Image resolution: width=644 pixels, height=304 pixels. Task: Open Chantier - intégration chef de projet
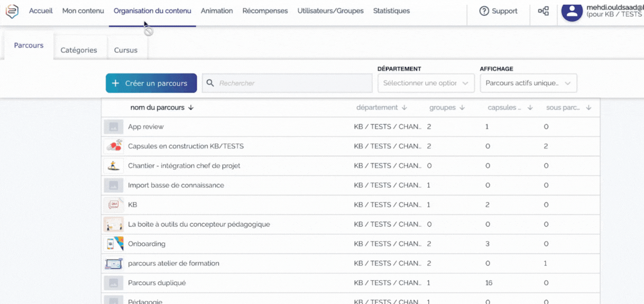point(184,165)
